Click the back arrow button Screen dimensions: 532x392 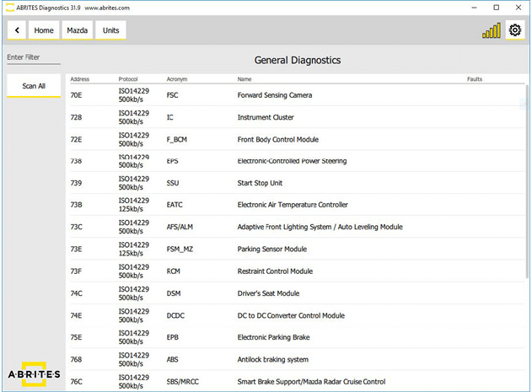(17, 30)
